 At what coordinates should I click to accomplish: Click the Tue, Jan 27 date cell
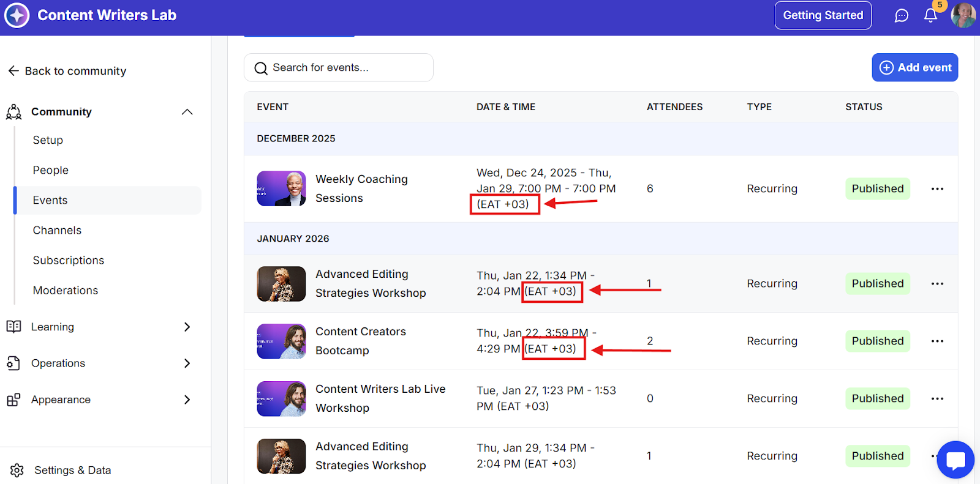tap(546, 398)
